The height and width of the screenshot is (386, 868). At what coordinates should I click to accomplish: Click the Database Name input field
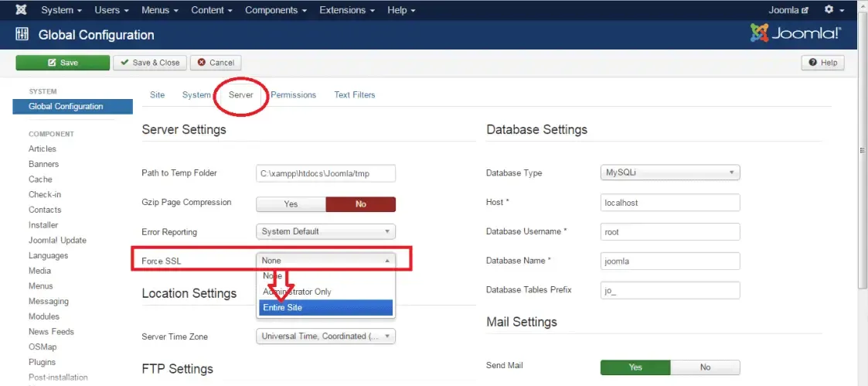(670, 261)
